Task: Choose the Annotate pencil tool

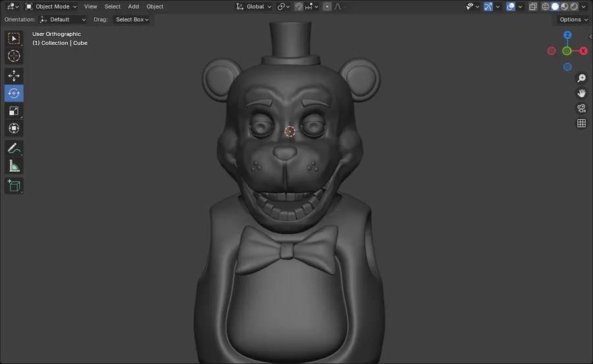Action: (14, 148)
